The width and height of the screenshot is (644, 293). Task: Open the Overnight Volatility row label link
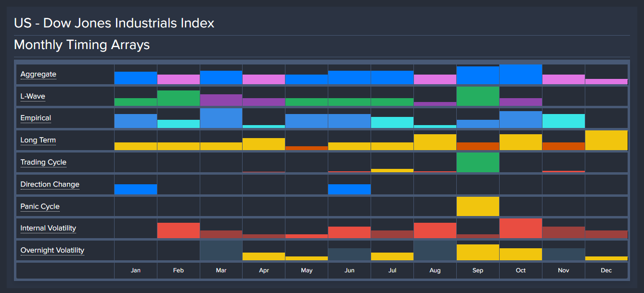52,250
